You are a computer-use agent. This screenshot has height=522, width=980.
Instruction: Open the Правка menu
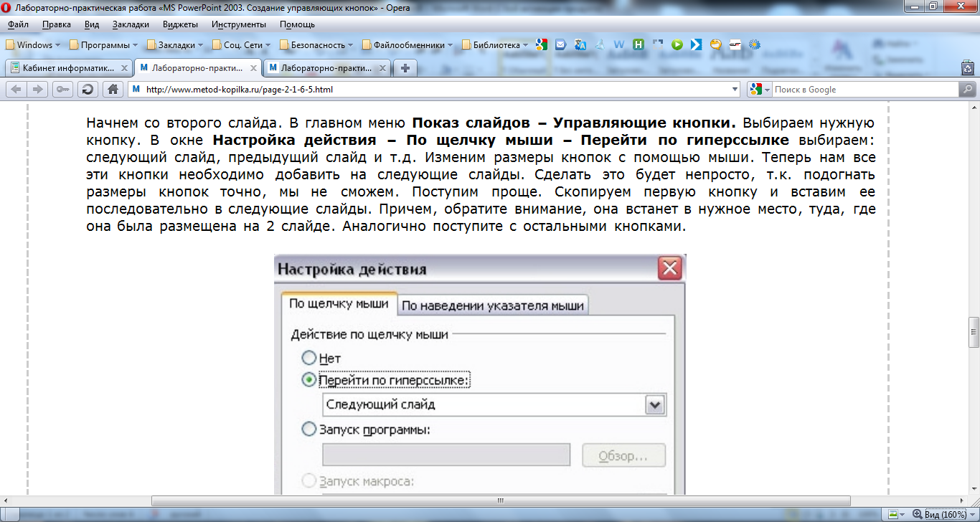[x=56, y=24]
